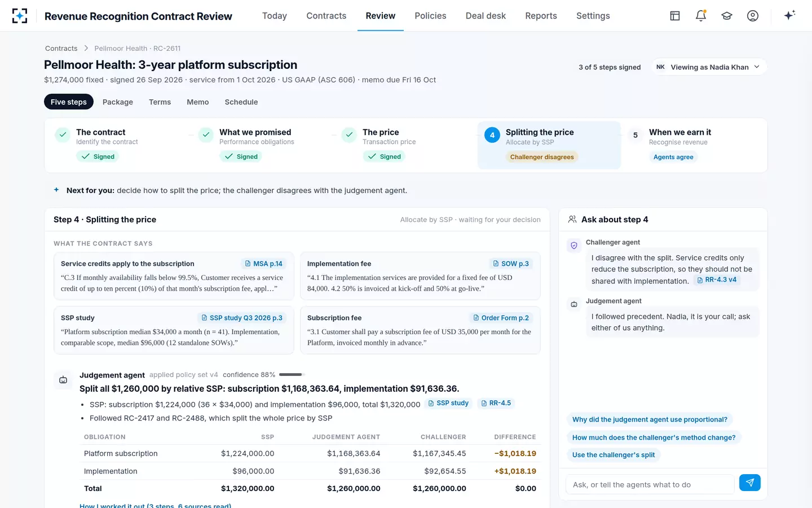The height and width of the screenshot is (508, 812).
Task: Open the notifications bell
Action: coord(701,16)
